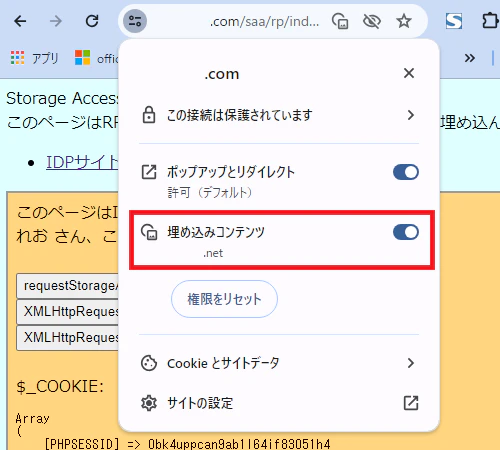Click the URL text in the address bar
500x450 pixels.
(264, 22)
